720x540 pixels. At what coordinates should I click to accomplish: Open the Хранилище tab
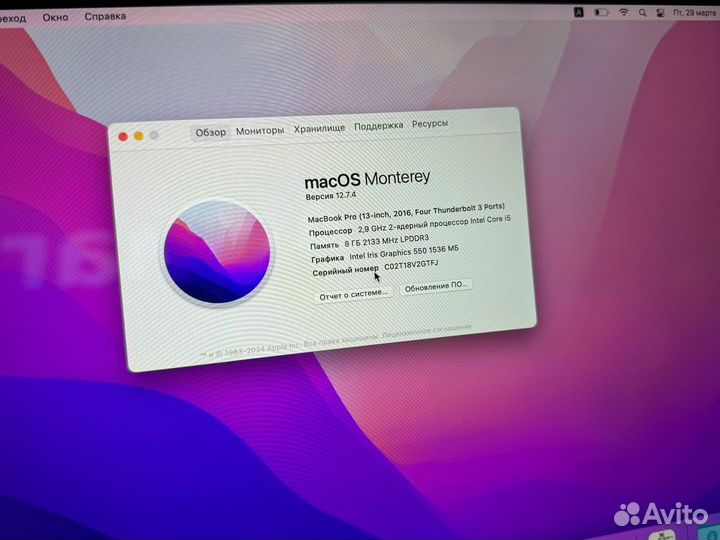[x=319, y=128]
